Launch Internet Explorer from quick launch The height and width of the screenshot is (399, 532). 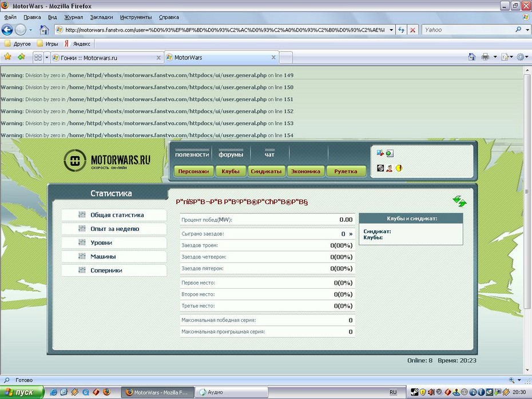click(x=53, y=392)
